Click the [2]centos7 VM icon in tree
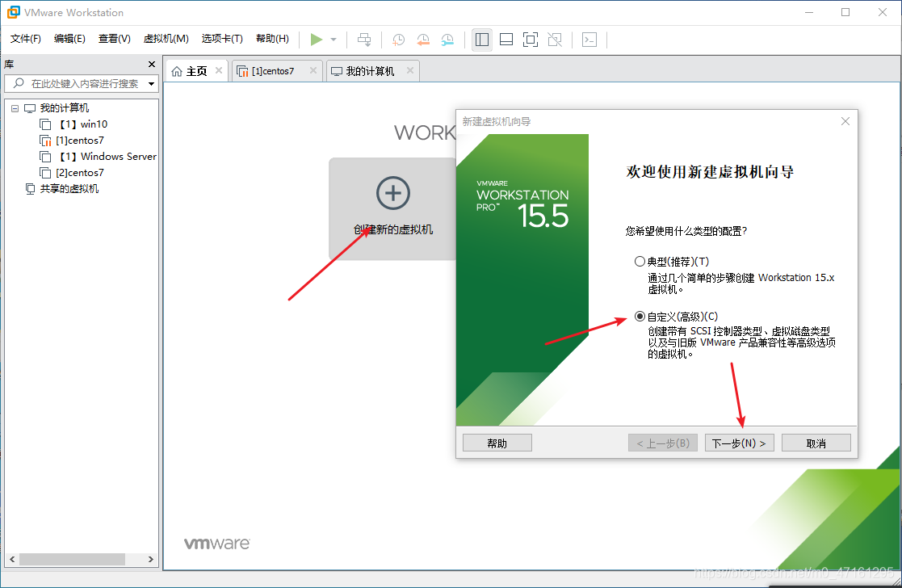The height and width of the screenshot is (588, 902). click(45, 173)
